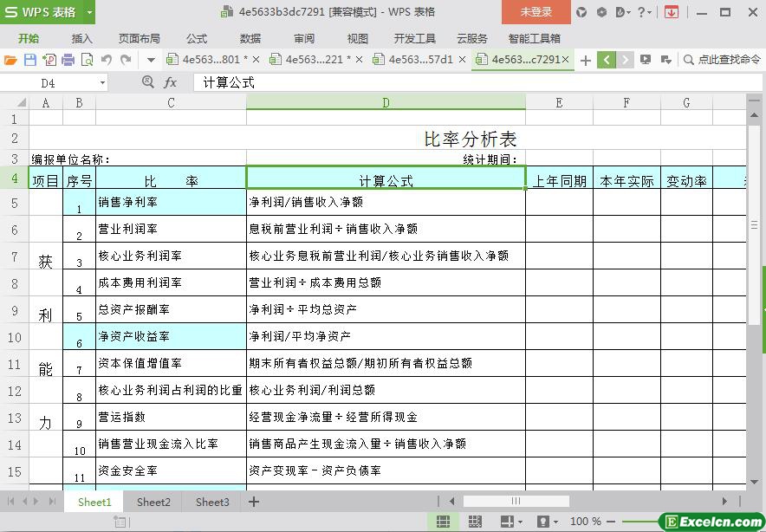The width and height of the screenshot is (766, 532).
Task: Click the Open folder icon in toolbar
Action: coord(10,60)
